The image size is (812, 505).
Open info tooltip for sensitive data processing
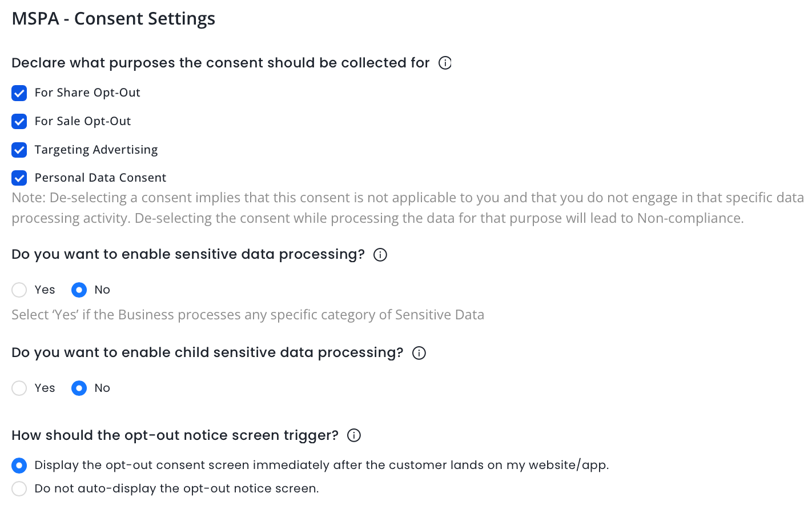[x=380, y=255]
